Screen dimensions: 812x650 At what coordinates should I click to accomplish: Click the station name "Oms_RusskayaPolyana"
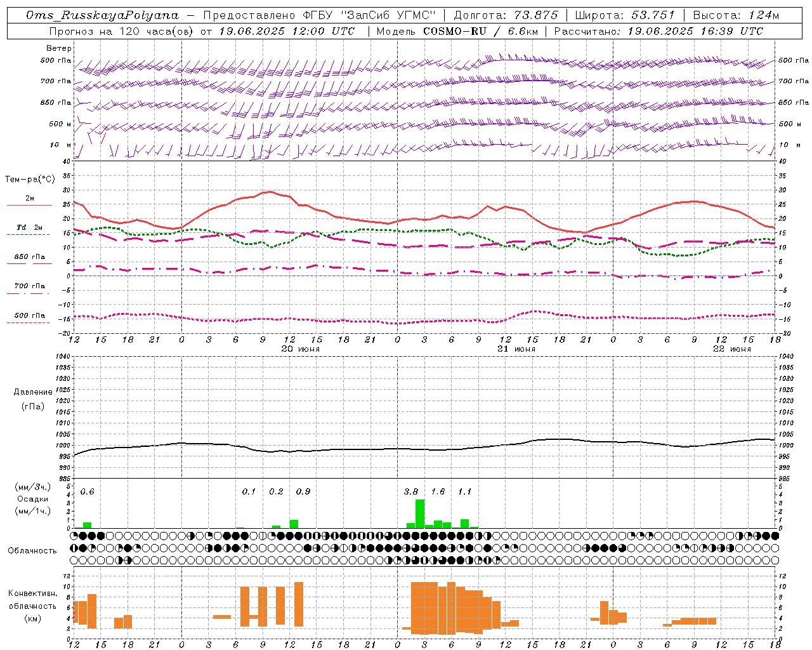click(103, 15)
